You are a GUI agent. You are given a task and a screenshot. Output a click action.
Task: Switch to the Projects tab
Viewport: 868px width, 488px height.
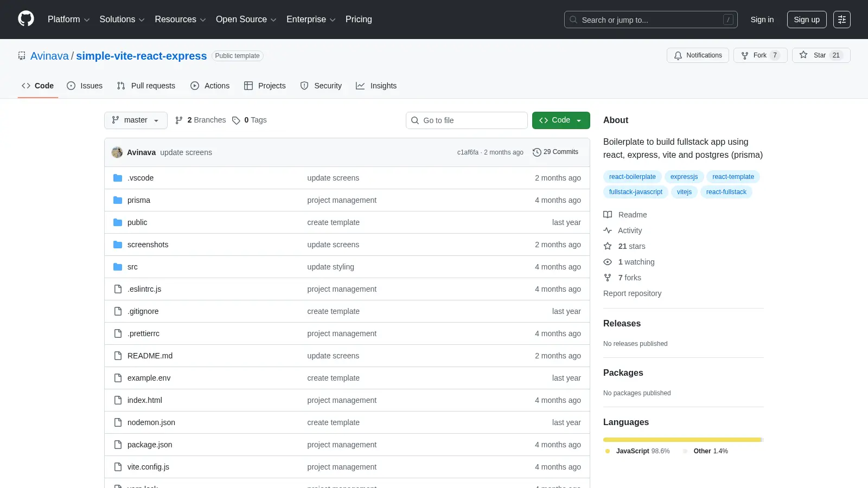[x=265, y=86]
